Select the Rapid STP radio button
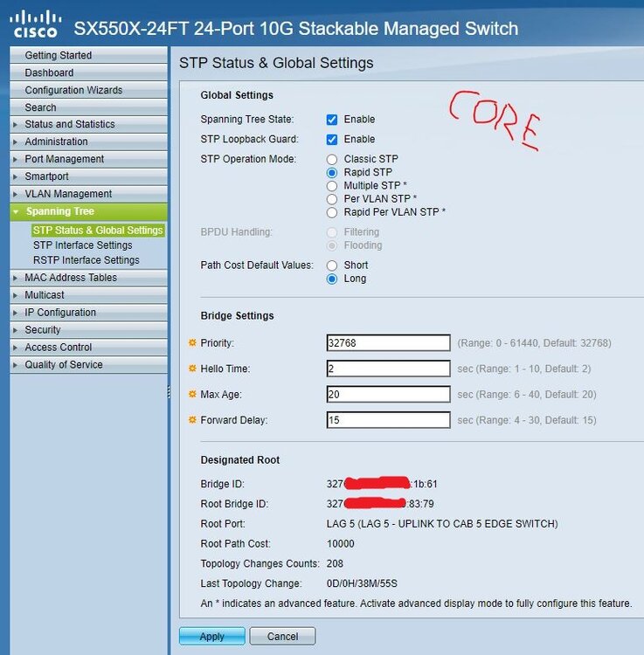Viewport: 644px width, 655px height. coord(332,173)
